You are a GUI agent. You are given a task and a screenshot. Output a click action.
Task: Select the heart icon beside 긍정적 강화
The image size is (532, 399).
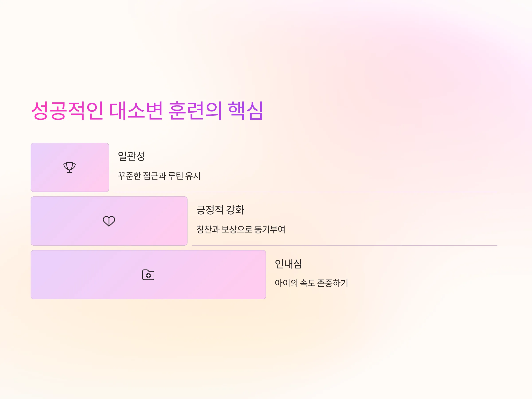pyautogui.click(x=109, y=221)
